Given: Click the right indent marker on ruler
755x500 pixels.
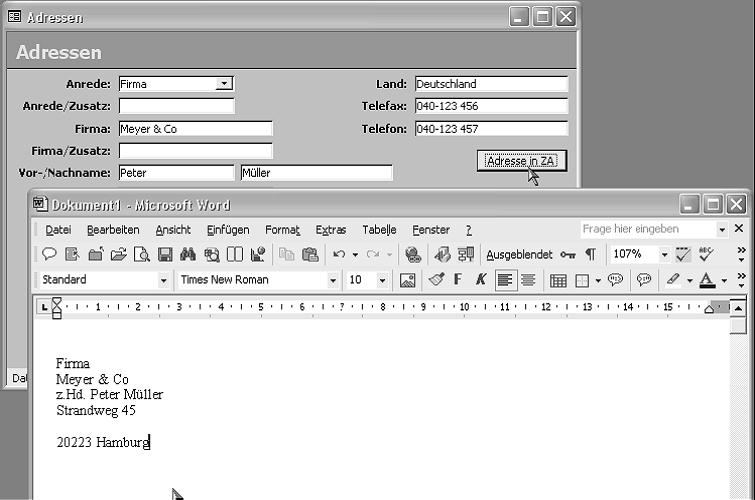Looking at the screenshot, I should [x=709, y=309].
